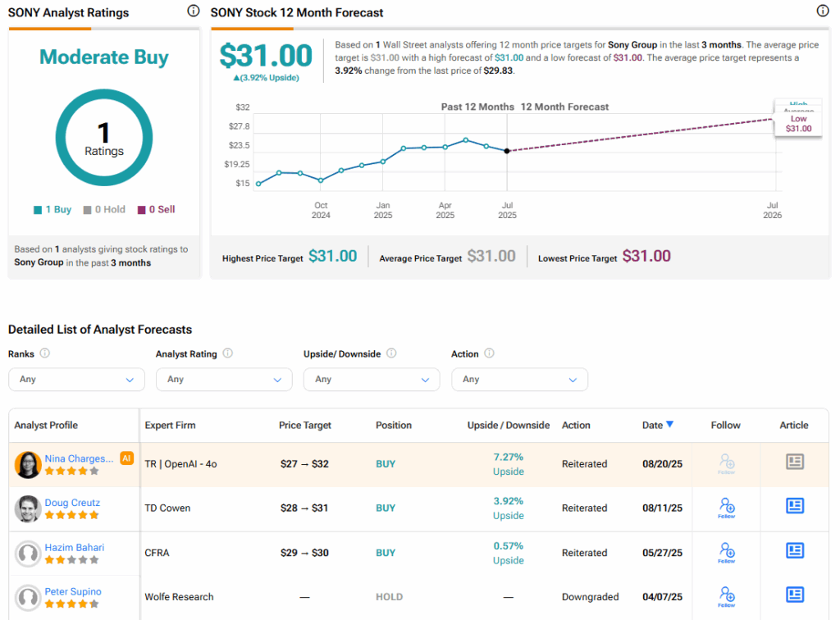
Task: Click Hazim Bahari's profile avatar
Action: click(x=29, y=554)
